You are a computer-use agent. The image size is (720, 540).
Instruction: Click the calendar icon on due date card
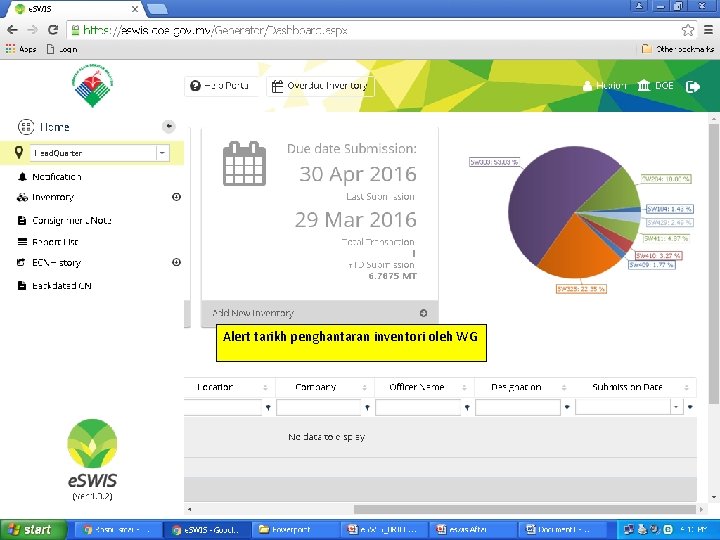[x=244, y=163]
